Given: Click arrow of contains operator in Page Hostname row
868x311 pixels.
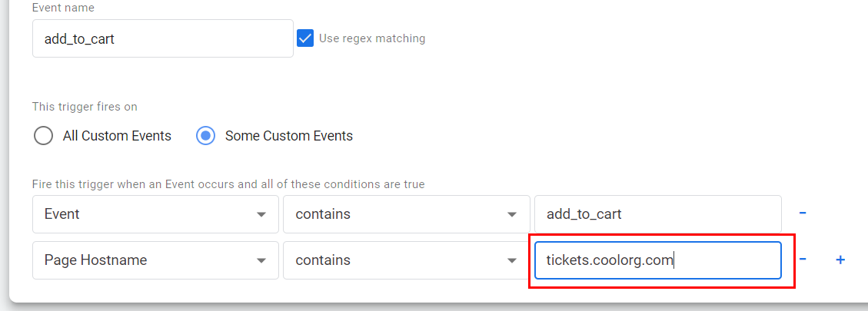Looking at the screenshot, I should [x=512, y=260].
